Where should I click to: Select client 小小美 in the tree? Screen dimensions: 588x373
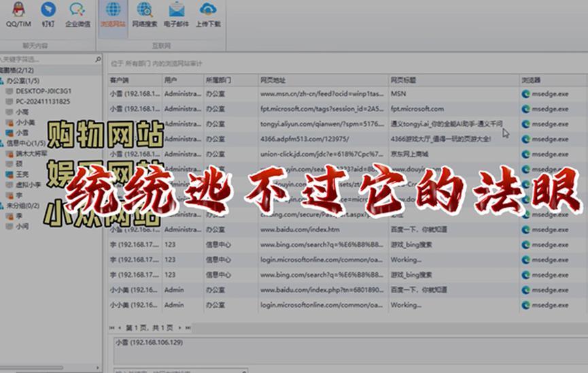click(25, 123)
